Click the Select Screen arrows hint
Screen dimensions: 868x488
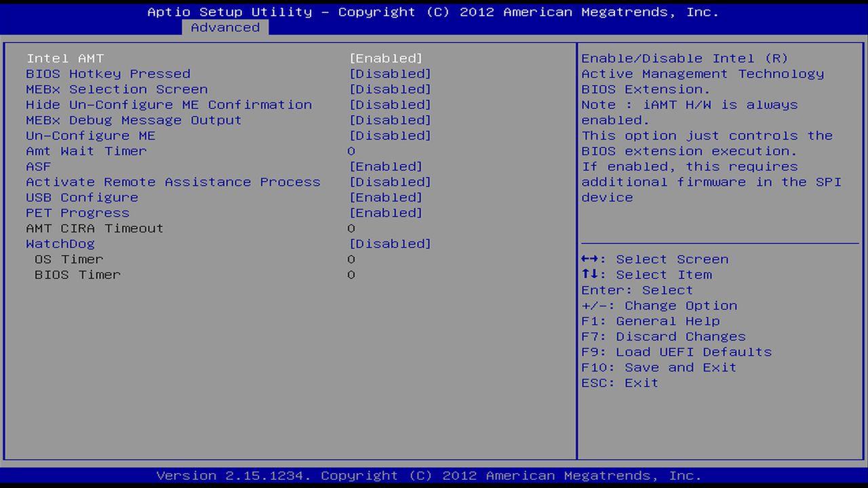point(655,260)
